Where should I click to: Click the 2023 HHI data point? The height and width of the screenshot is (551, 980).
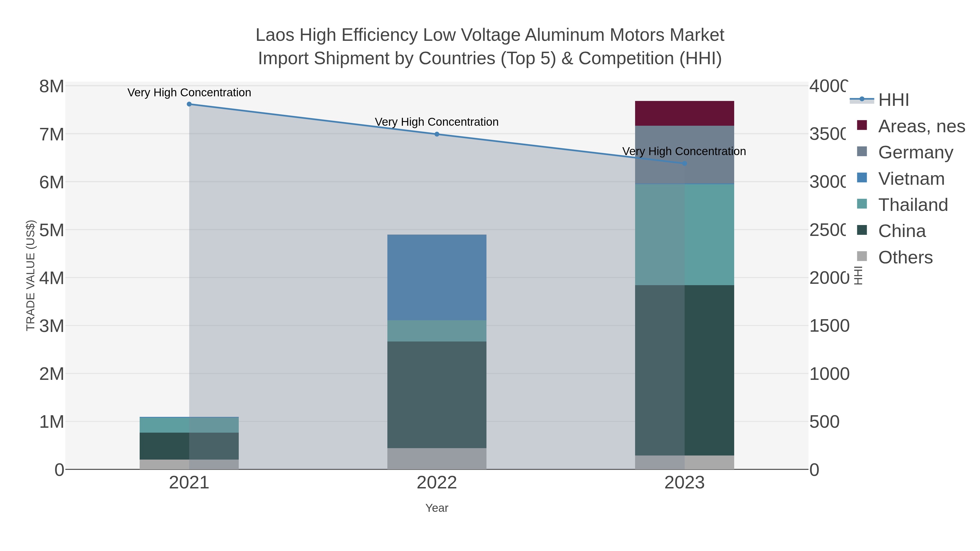point(684,164)
